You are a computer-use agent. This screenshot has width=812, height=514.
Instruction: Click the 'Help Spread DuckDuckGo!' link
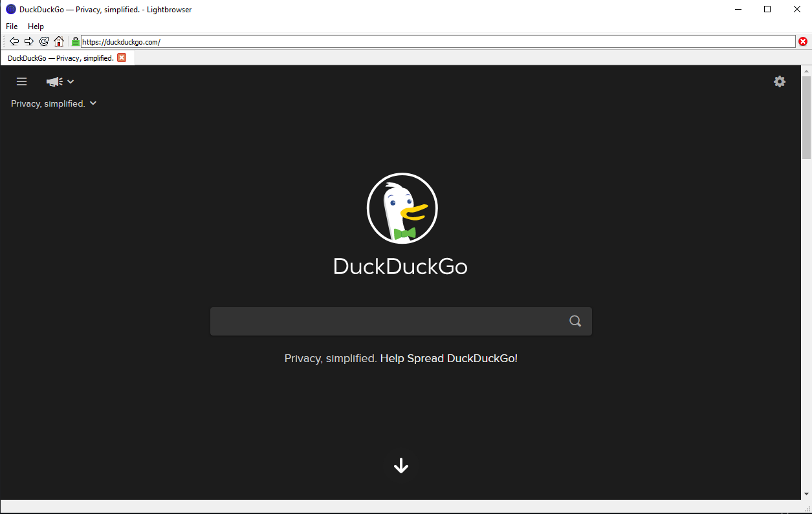coord(448,358)
